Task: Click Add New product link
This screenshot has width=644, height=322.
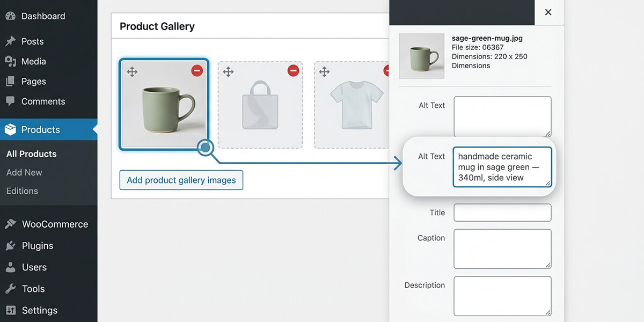Action: [x=24, y=172]
